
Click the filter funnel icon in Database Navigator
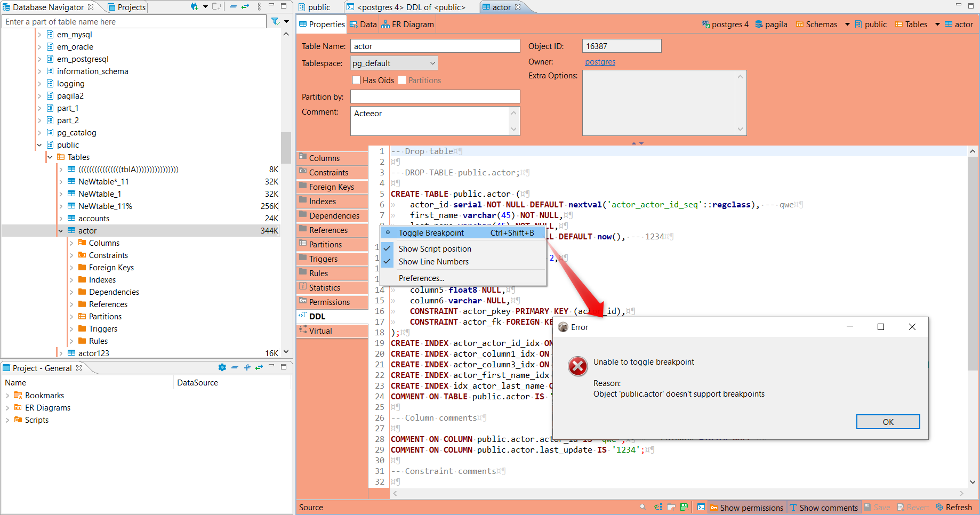[x=276, y=21]
